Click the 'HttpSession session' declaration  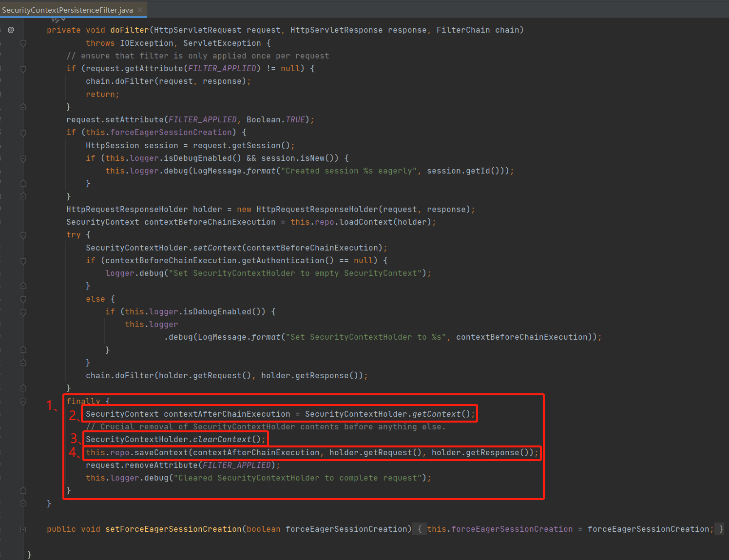point(132,146)
